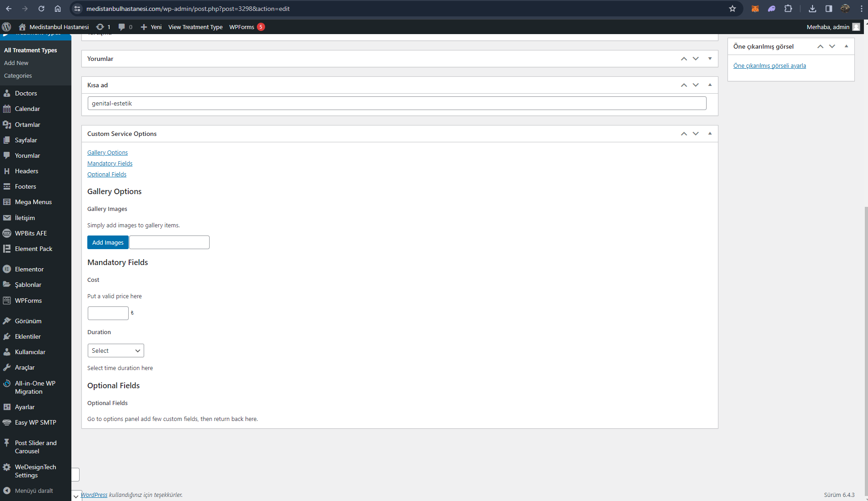The image size is (868, 501).
Task: Open the Calendar menu
Action: [x=27, y=109]
